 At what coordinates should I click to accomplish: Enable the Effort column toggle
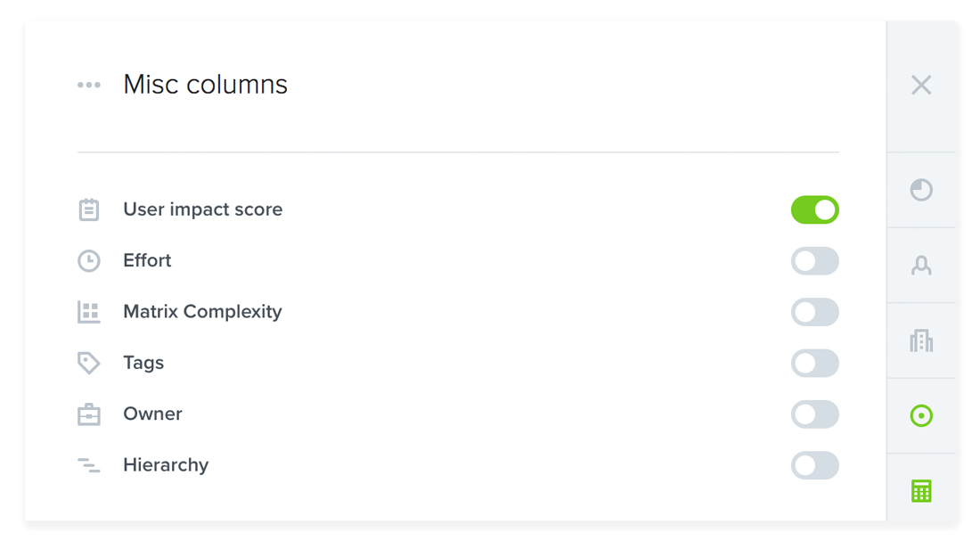[815, 261]
